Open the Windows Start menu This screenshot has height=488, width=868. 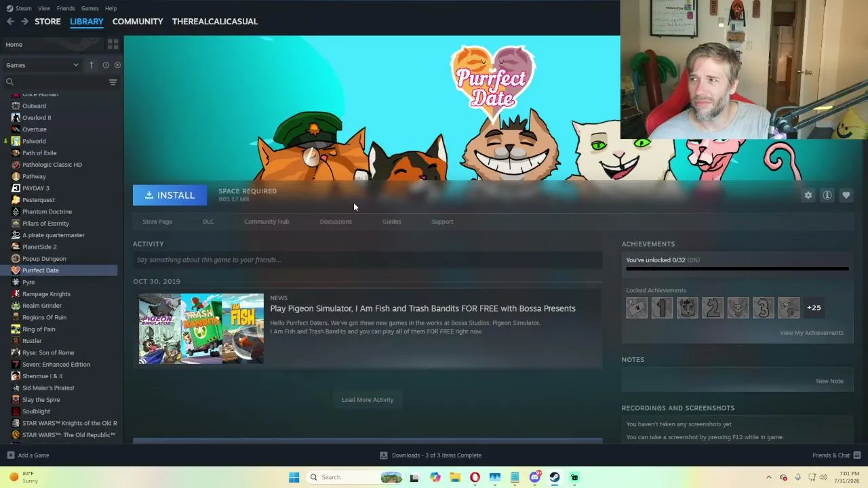[x=294, y=477]
